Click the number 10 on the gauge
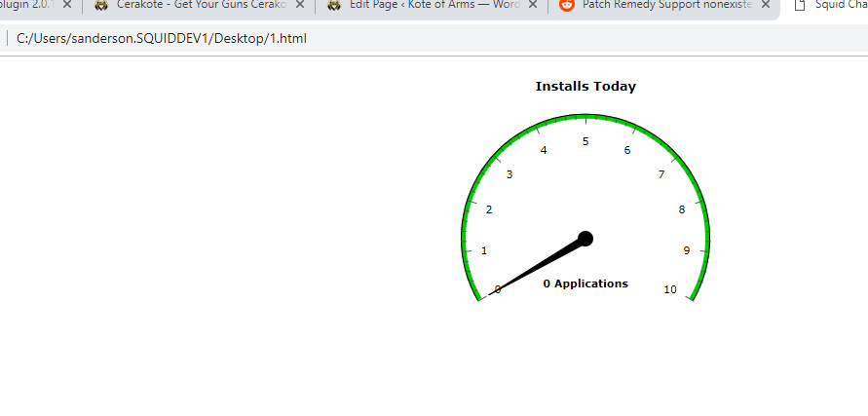Viewport: 868px width, 416px height. point(670,289)
